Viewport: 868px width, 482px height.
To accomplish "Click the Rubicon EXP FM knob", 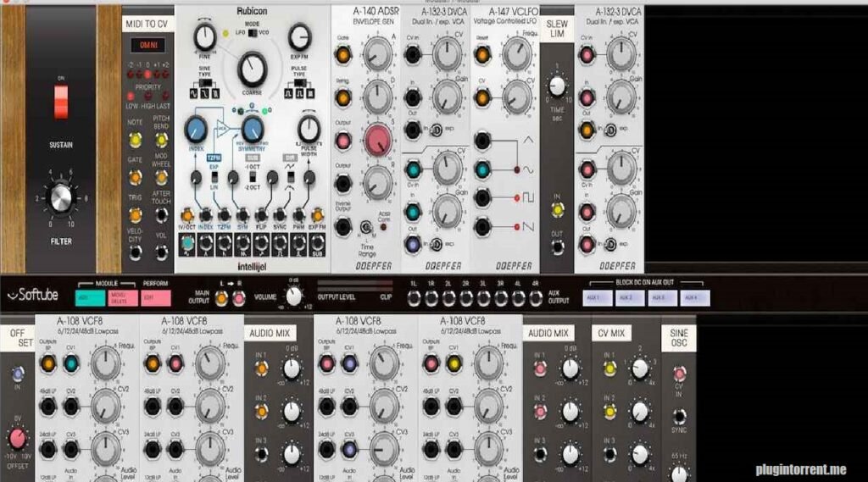I will coord(299,37).
